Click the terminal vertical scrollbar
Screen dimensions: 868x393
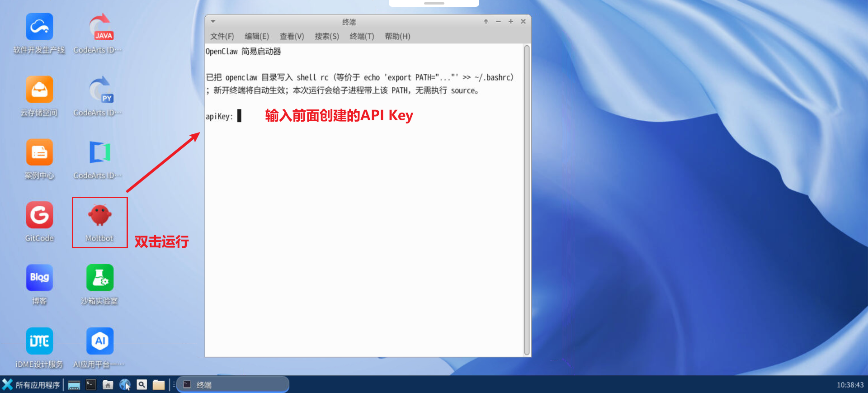click(527, 200)
